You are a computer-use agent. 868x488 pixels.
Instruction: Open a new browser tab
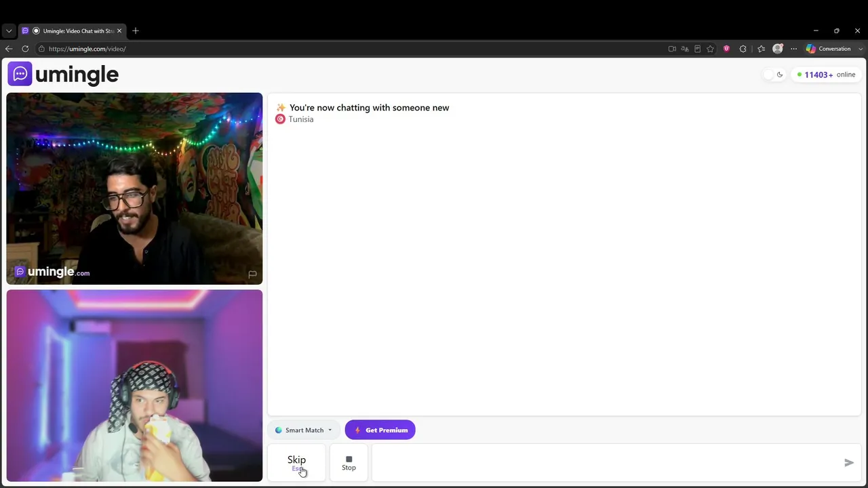[x=136, y=31]
